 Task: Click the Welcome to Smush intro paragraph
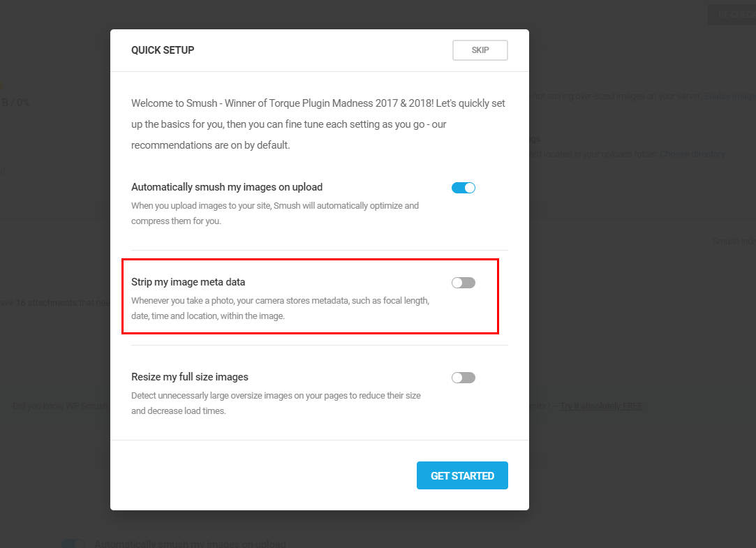[x=318, y=124]
